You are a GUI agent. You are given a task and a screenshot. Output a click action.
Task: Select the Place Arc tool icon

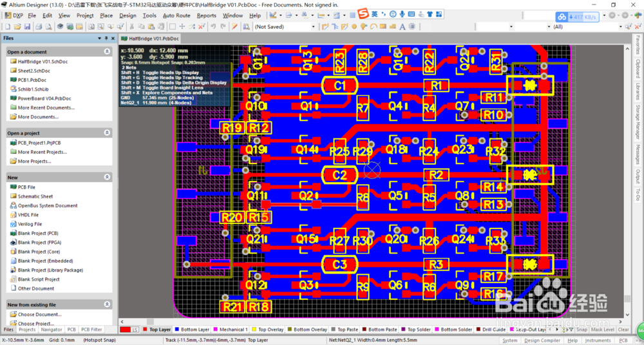(374, 26)
